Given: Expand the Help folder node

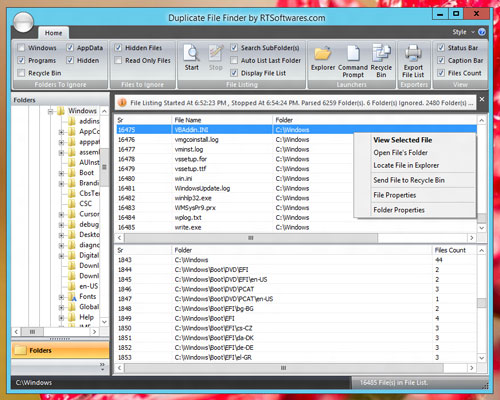Looking at the screenshot, I should [61, 318].
